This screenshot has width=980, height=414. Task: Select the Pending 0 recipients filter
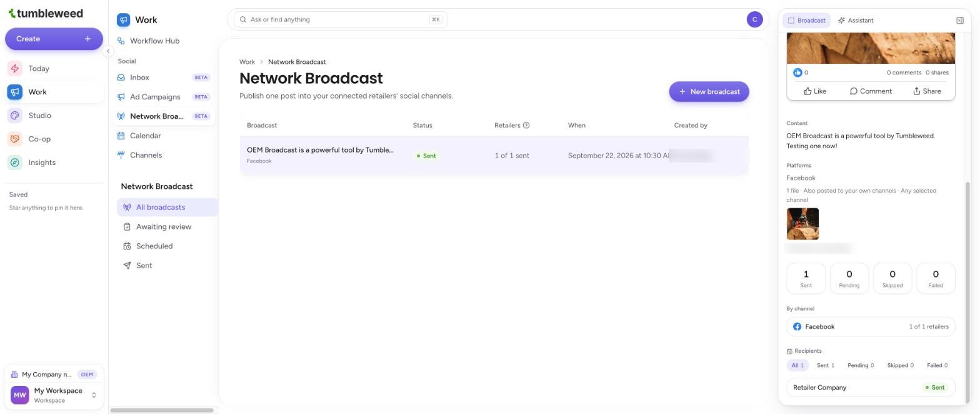tap(861, 365)
